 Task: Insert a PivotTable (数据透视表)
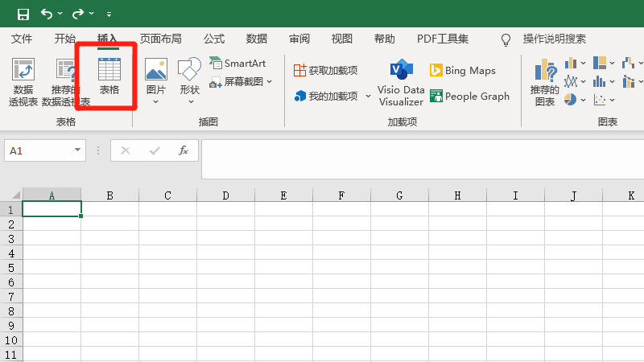pyautogui.click(x=23, y=82)
